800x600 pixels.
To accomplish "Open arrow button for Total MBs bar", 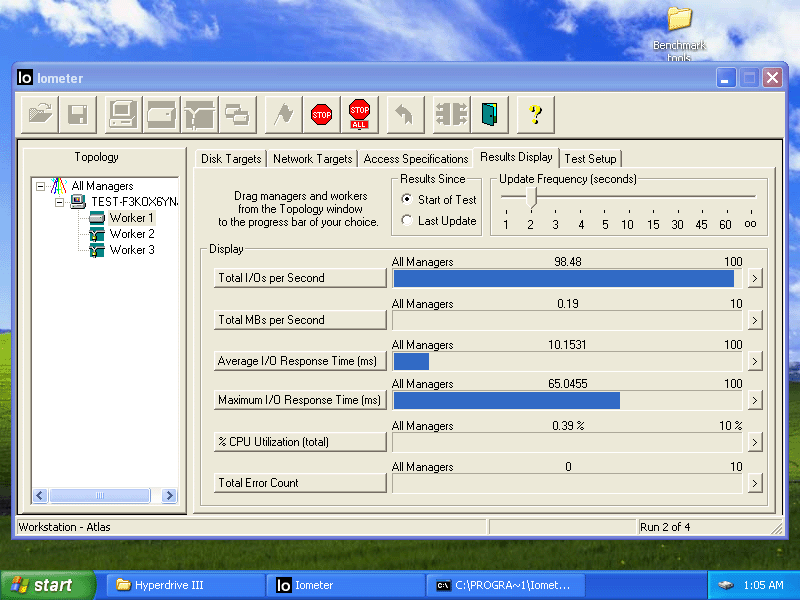I will tap(755, 320).
